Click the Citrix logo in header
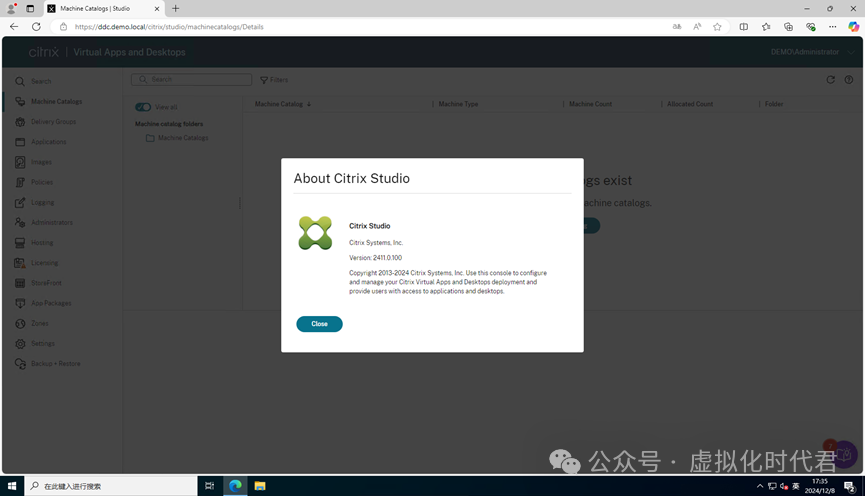 point(44,52)
